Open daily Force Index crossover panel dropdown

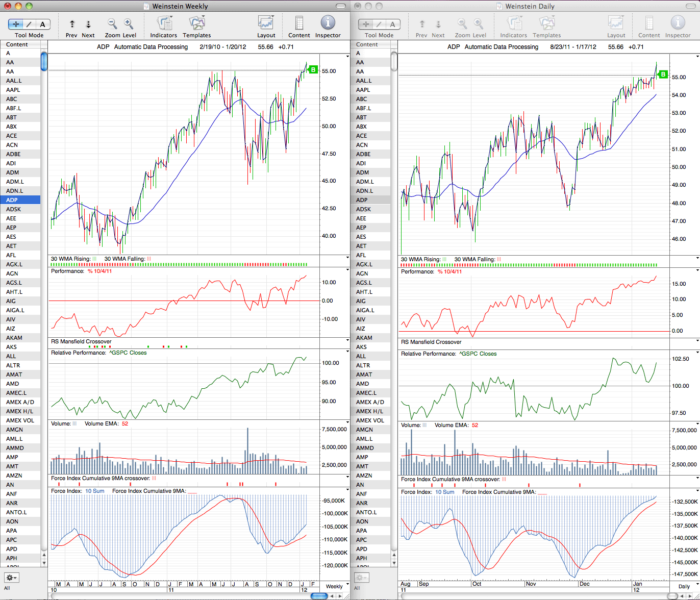click(697, 479)
